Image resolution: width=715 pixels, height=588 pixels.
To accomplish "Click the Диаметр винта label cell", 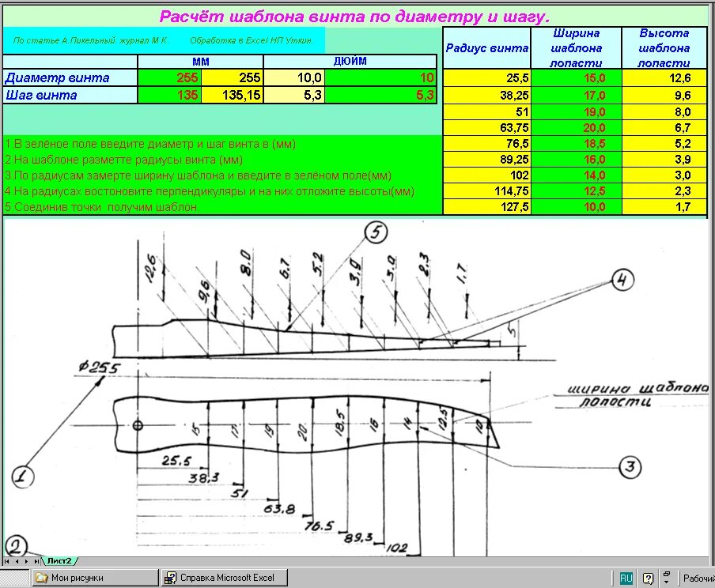I will pyautogui.click(x=70, y=77).
